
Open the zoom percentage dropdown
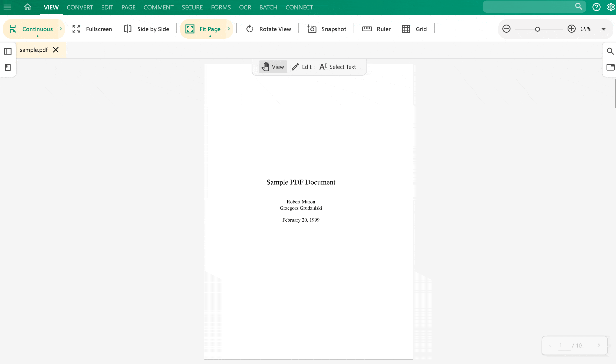click(603, 29)
